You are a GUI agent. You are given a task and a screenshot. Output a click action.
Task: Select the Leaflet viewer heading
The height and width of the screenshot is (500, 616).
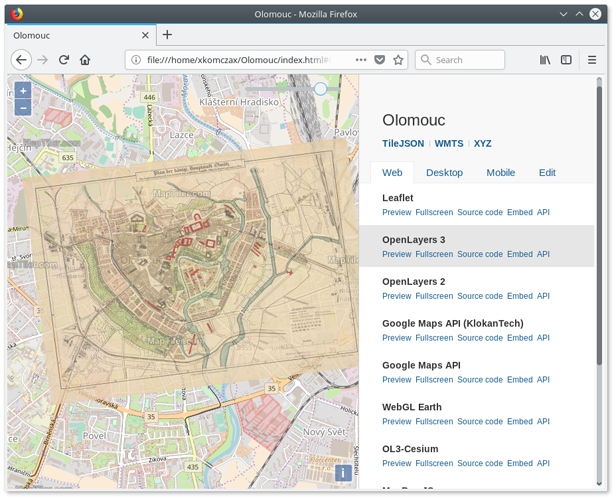point(398,198)
